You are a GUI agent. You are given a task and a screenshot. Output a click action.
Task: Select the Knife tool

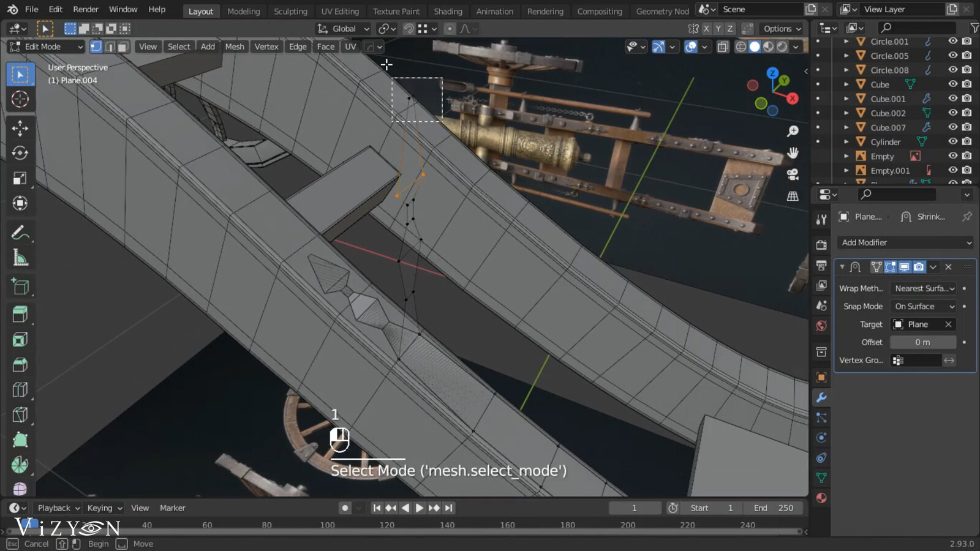(x=20, y=415)
